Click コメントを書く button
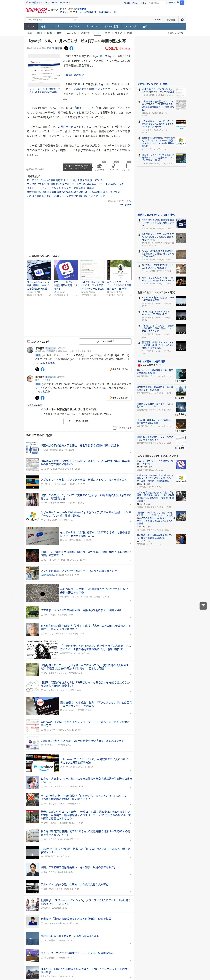 pos(105,342)
